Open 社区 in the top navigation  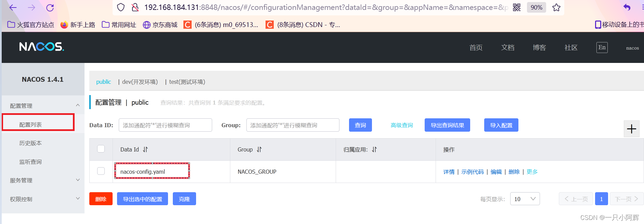point(571,48)
